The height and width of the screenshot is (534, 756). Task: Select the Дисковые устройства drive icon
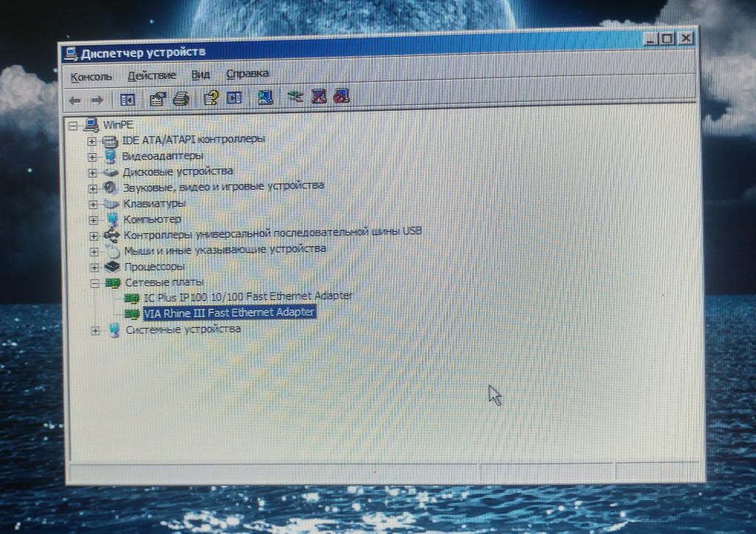[x=111, y=172]
